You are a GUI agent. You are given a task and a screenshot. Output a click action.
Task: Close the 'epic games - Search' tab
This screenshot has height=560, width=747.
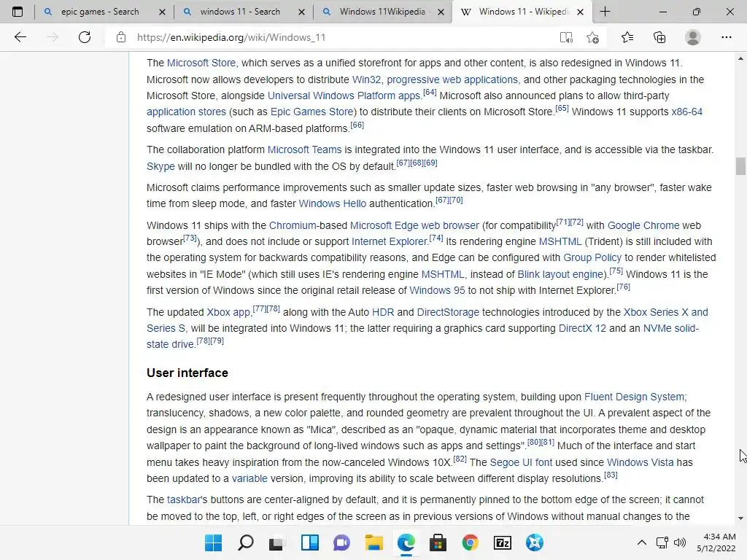click(162, 12)
